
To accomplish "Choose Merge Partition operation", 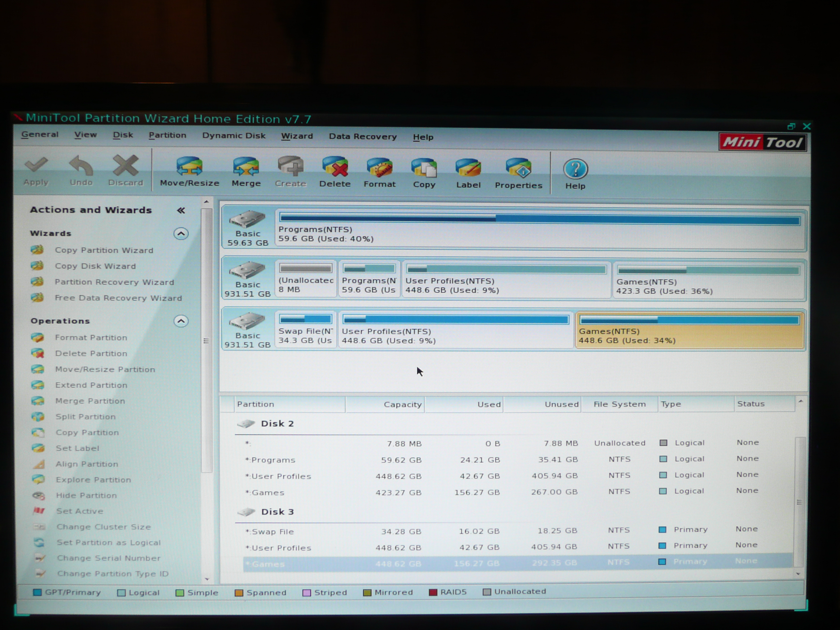I will (90, 401).
